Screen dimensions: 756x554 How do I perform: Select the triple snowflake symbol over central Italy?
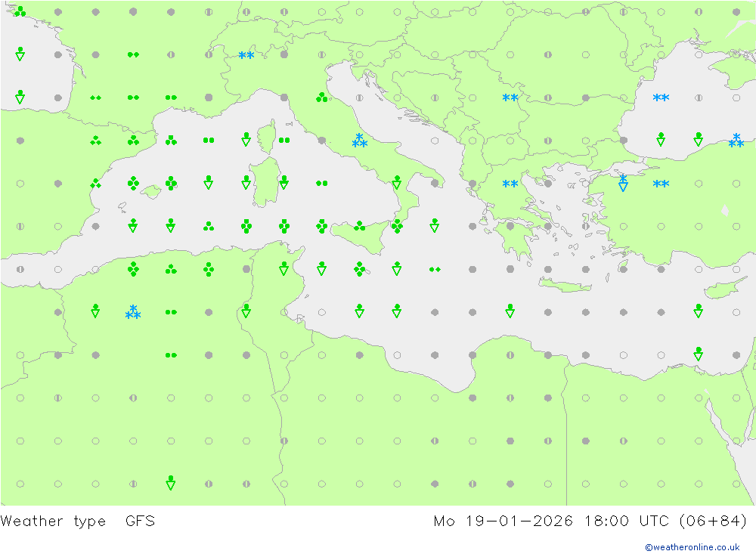tap(360, 141)
